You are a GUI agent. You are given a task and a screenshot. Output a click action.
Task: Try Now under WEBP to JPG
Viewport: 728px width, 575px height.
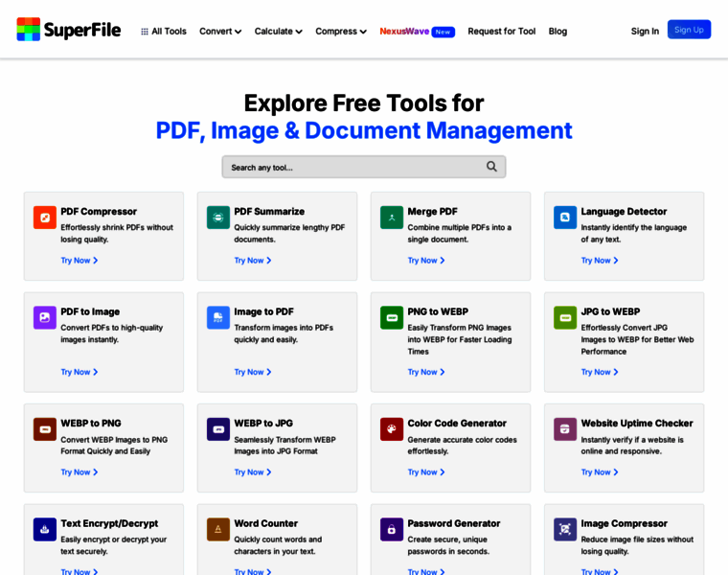coord(253,472)
